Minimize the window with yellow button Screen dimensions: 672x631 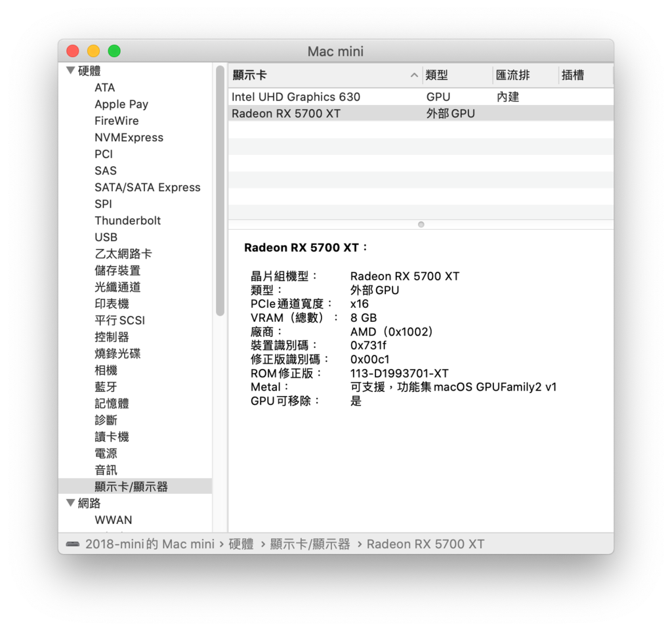click(x=93, y=51)
